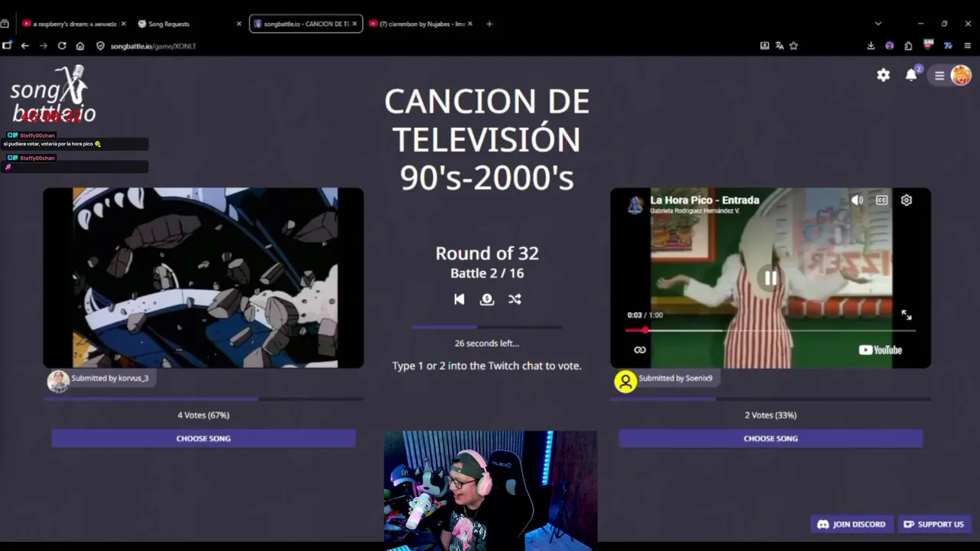Toggle closed captions on the video
The image size is (980, 551).
[882, 201]
